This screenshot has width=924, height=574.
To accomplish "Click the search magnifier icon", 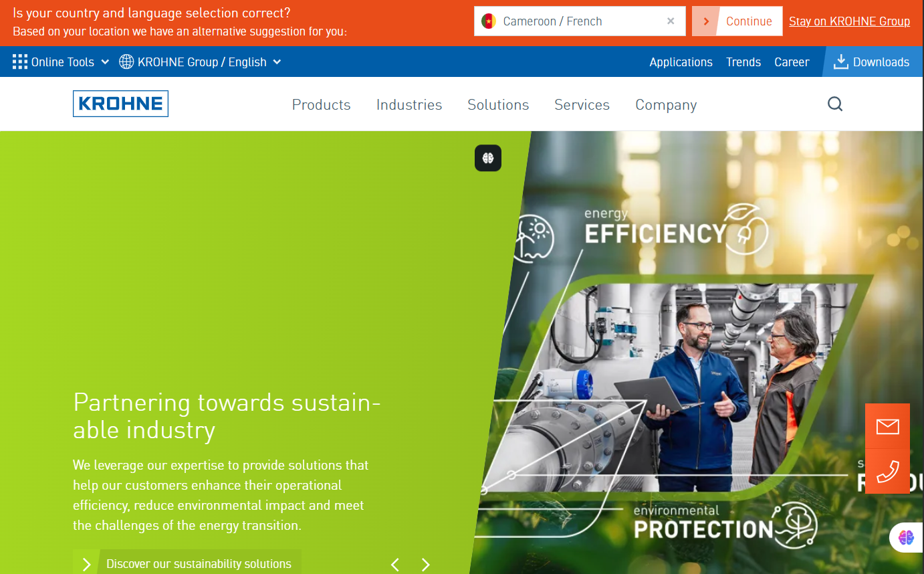I will [835, 104].
